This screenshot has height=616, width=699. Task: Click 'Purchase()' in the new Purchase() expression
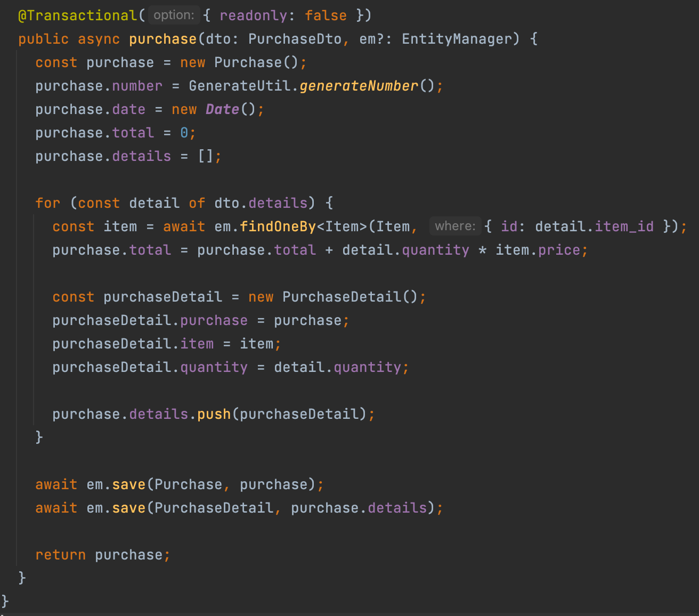click(256, 62)
